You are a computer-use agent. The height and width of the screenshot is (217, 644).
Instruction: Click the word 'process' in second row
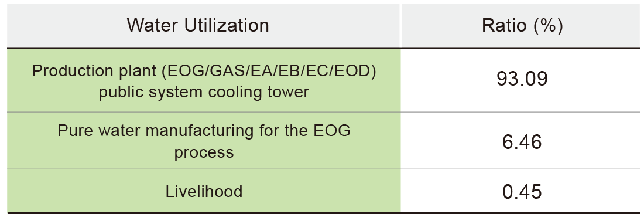coord(204,152)
